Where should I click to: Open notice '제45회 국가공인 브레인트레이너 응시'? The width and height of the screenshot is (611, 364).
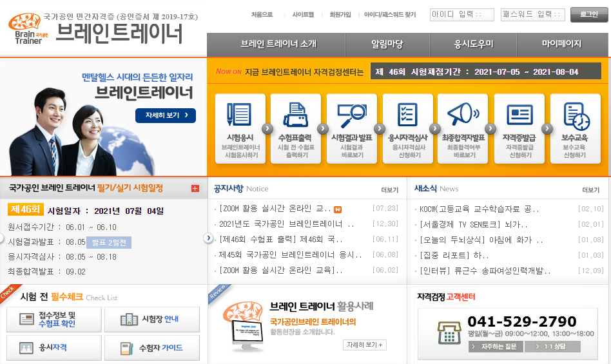290,254
